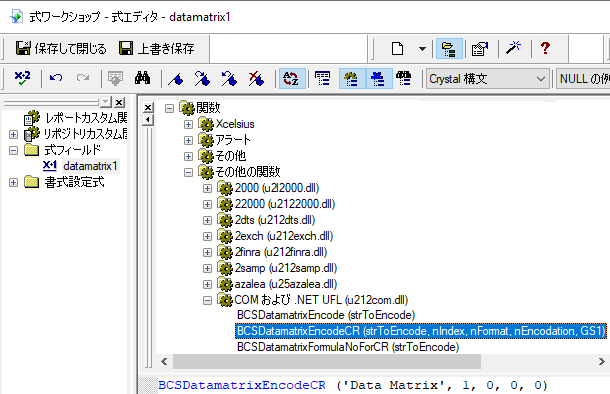Expand the 2dts (u212dts.dll) node

[207, 220]
